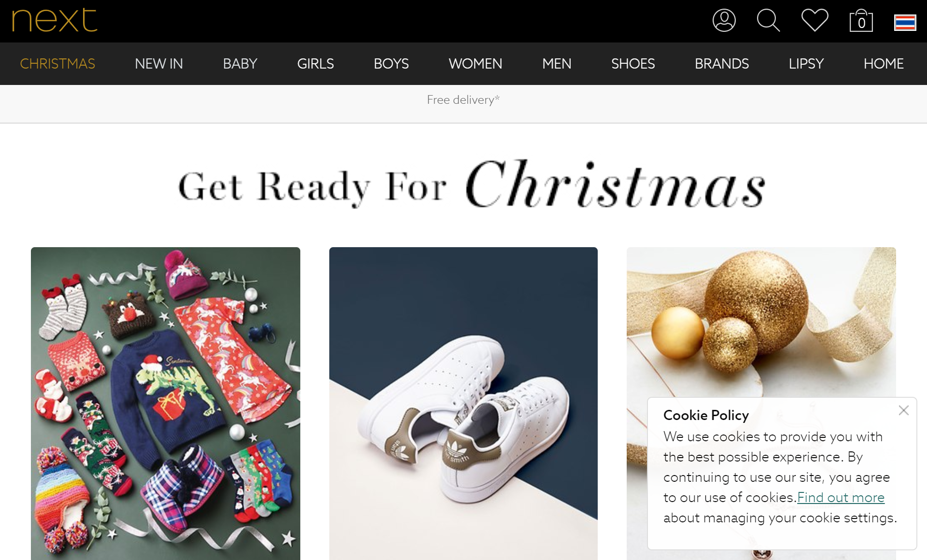Follow the Find out more link
This screenshot has width=927, height=560.
click(x=841, y=497)
